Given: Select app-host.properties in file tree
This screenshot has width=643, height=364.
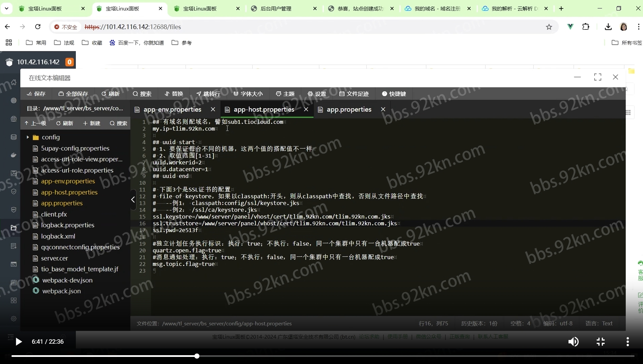Looking at the screenshot, I should point(69,192).
